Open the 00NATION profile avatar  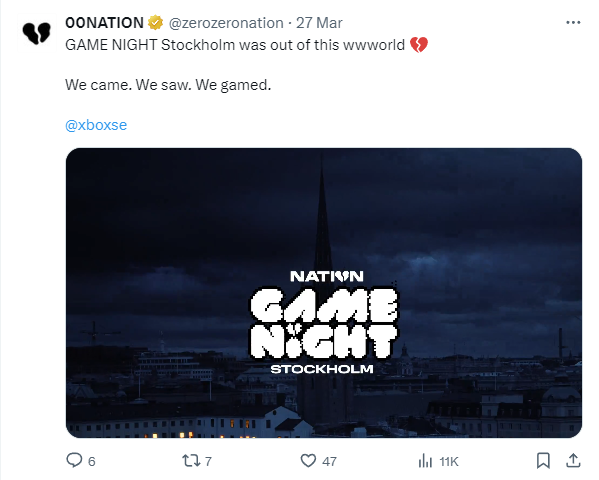(x=36, y=33)
